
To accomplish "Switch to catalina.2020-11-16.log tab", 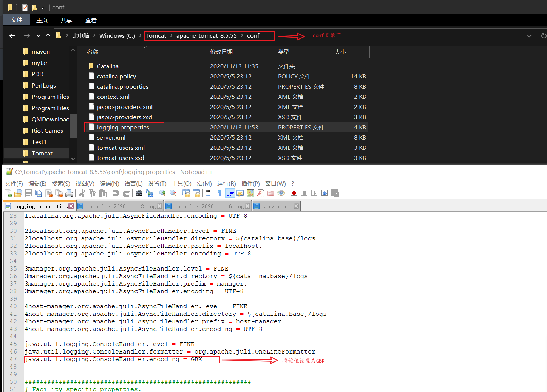I will coord(208,206).
